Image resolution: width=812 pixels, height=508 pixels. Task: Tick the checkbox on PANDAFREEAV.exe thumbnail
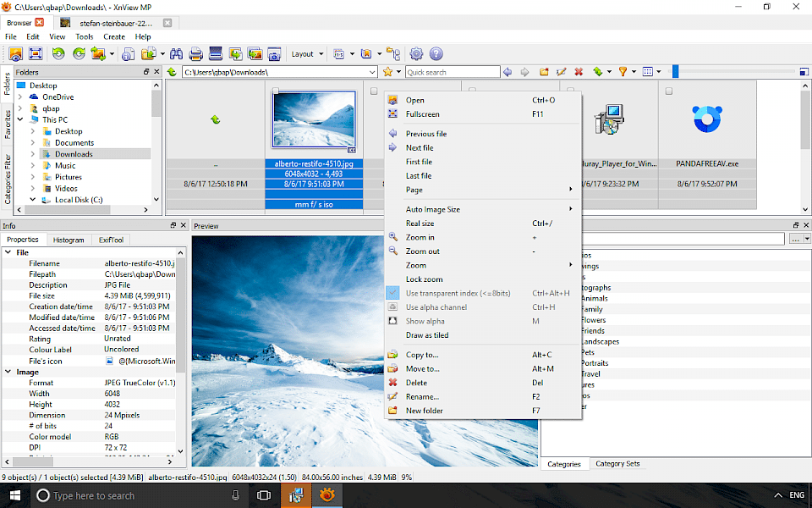click(669, 91)
